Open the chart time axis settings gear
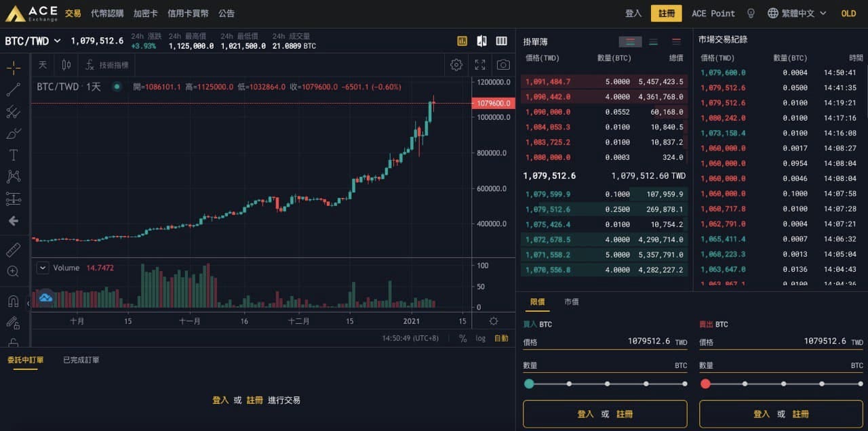 coord(494,321)
